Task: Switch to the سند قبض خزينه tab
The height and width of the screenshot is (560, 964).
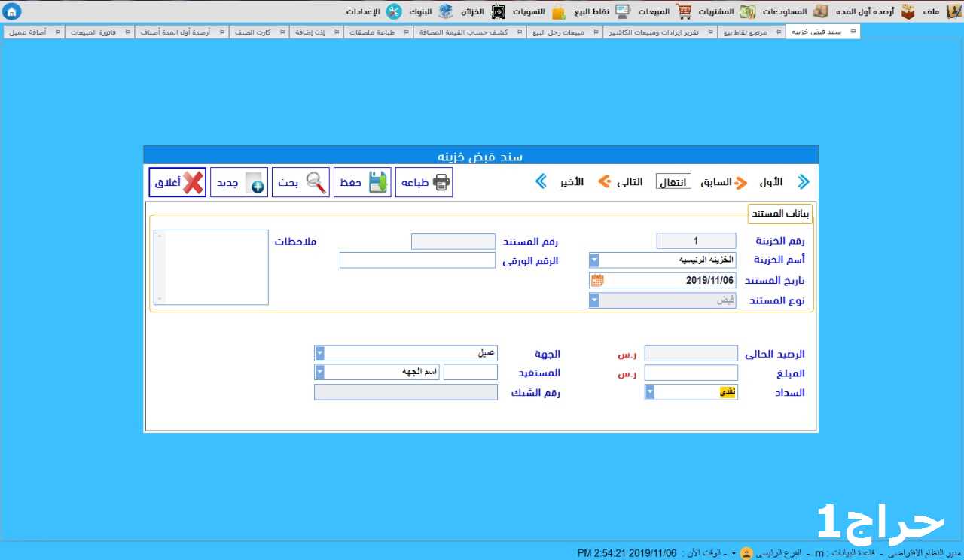Action: 822,32
